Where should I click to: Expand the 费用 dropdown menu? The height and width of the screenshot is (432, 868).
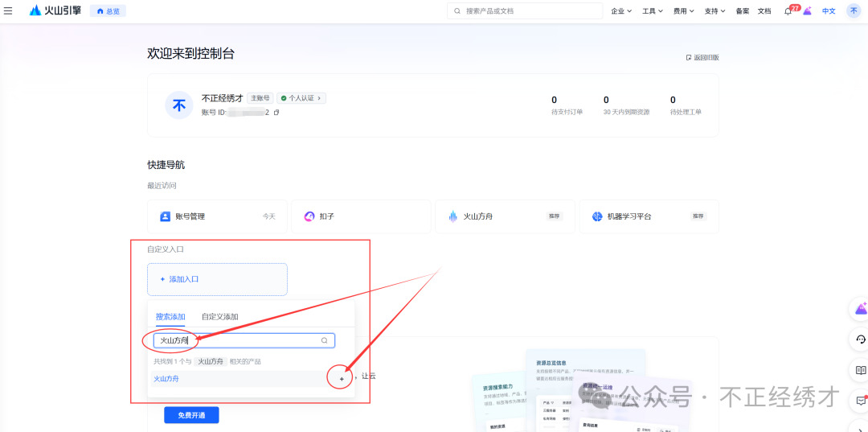(x=684, y=11)
